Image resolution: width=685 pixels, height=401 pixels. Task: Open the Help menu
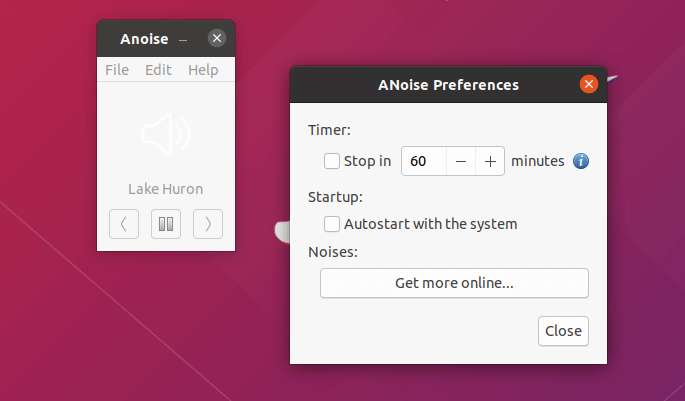pyautogui.click(x=203, y=70)
